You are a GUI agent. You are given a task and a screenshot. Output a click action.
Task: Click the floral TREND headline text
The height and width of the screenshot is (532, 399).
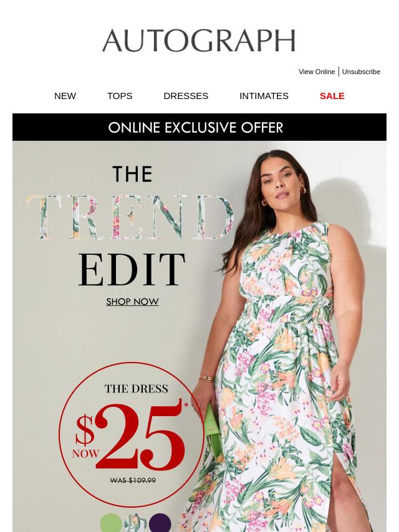130,217
